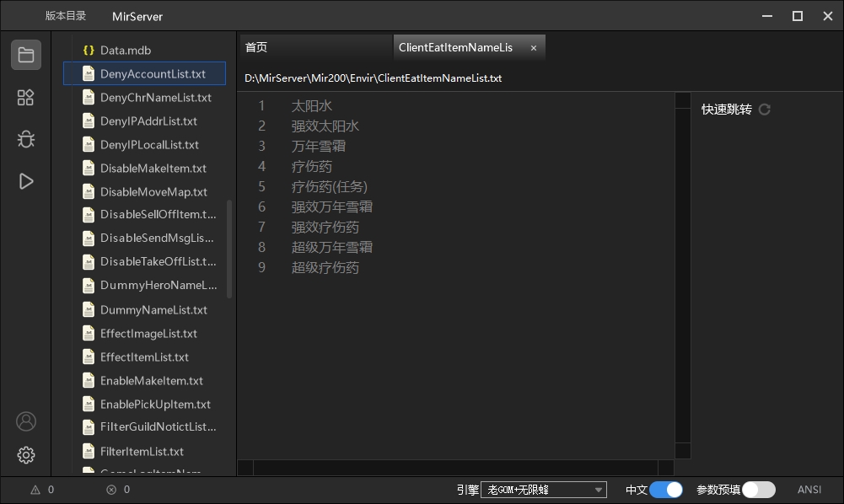Click the warning triangle icon in status bar

click(35, 490)
